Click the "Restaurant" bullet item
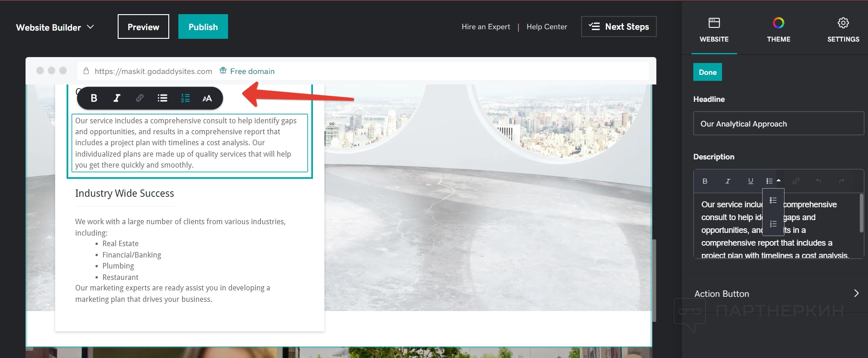The image size is (868, 358). [120, 277]
